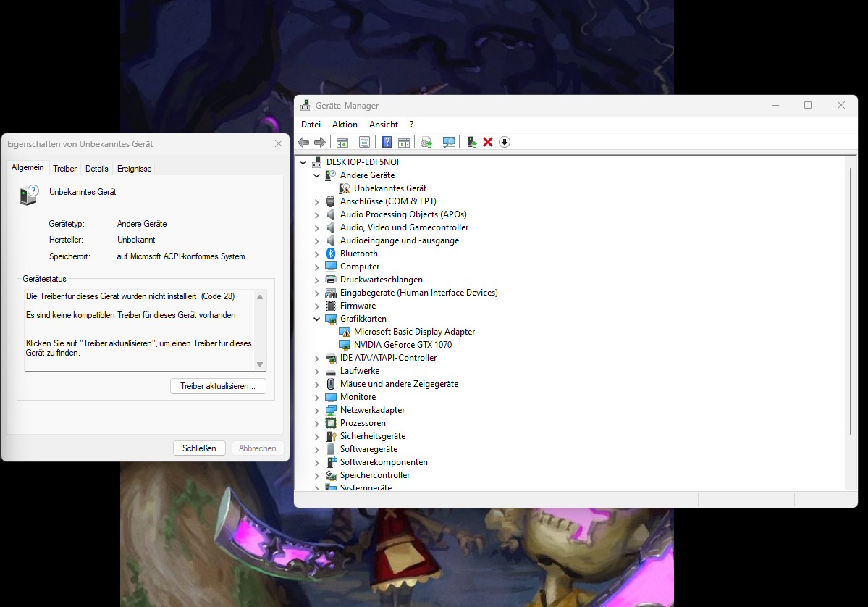Click the unknown device icon in properties dialog
The width and height of the screenshot is (868, 607).
[29, 195]
